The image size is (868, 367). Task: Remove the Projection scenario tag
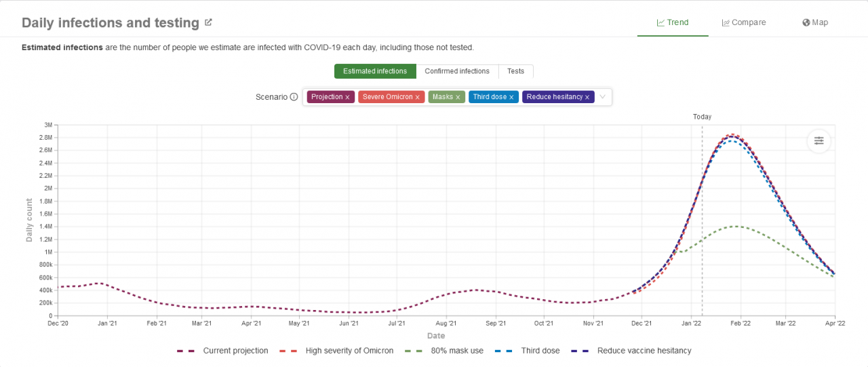347,98
